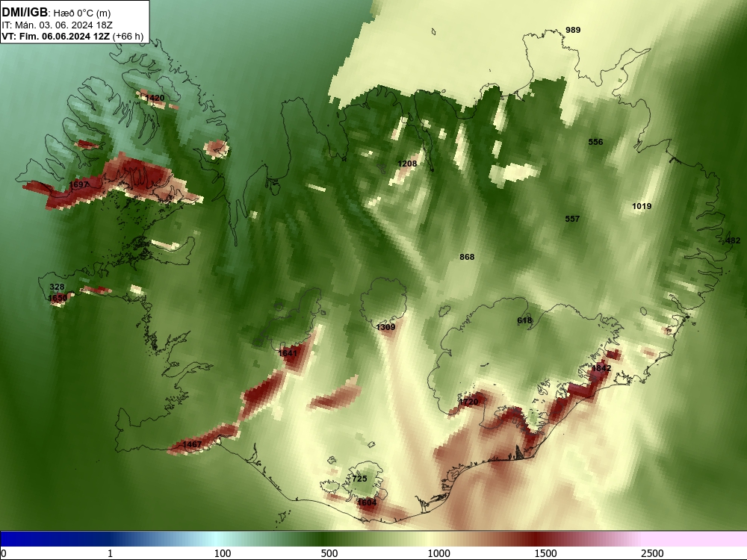The height and width of the screenshot is (560, 747).
Task: Click the VT: Fim. 06.06.2024 12Z line
Action: (72, 36)
